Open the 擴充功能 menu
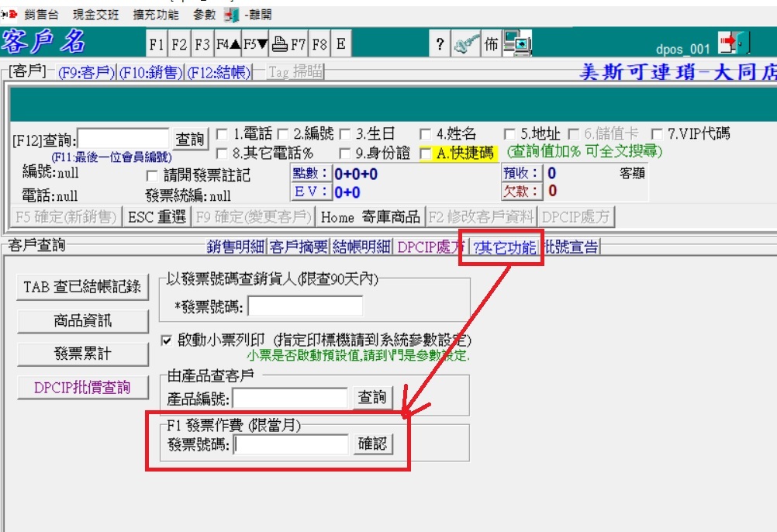 tap(156, 15)
